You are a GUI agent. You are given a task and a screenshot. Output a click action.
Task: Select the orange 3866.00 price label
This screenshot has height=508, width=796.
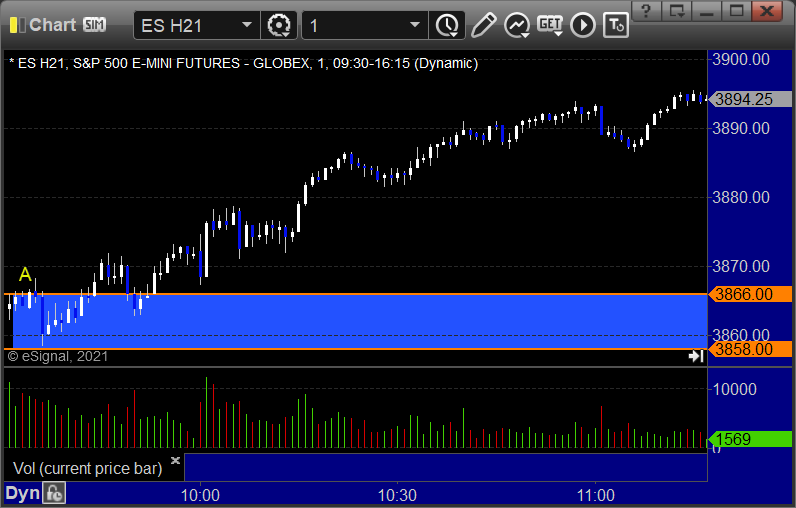tap(750, 294)
